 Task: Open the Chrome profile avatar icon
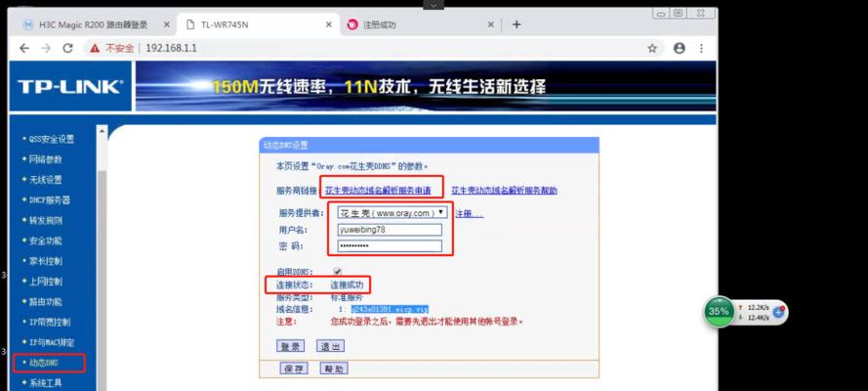point(680,48)
